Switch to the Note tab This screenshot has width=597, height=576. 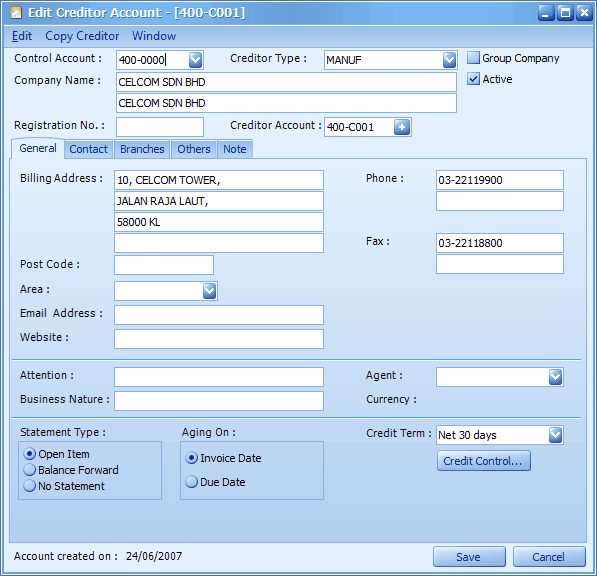(x=235, y=149)
